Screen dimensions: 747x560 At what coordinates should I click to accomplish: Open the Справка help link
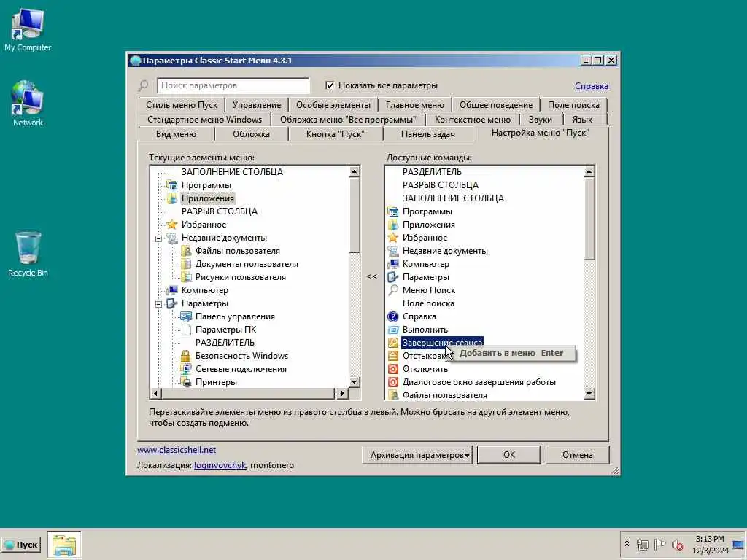point(591,86)
